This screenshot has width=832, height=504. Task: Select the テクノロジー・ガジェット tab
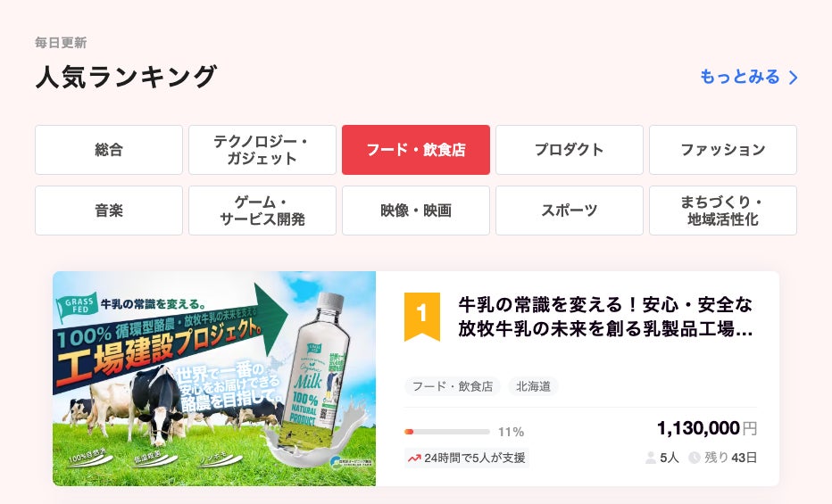(x=262, y=150)
